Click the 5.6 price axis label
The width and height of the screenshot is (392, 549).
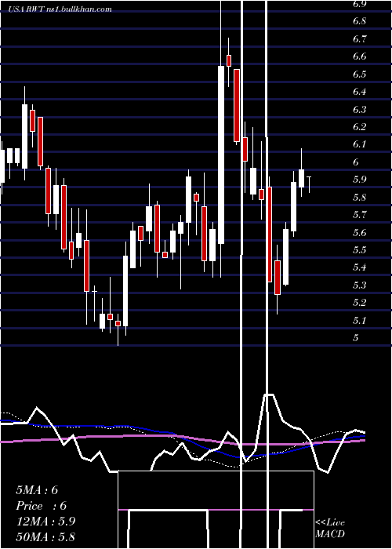(360, 232)
